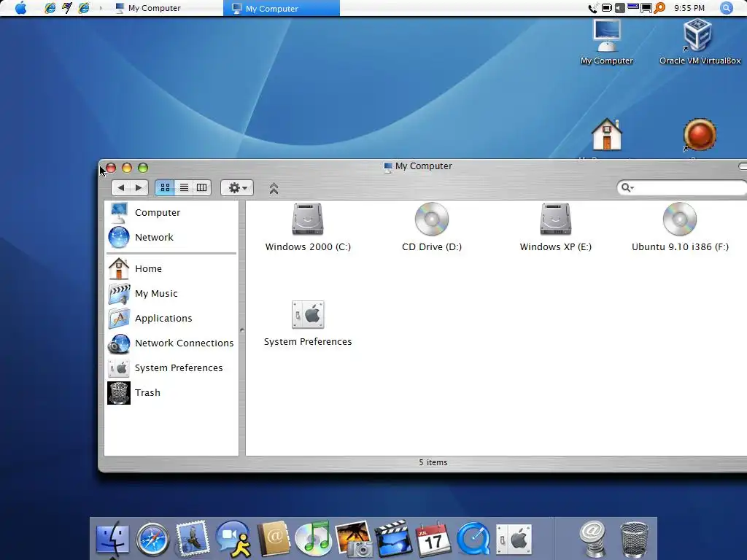Open the Finder icon in the dock
This screenshot has height=560, width=747.
click(112, 540)
